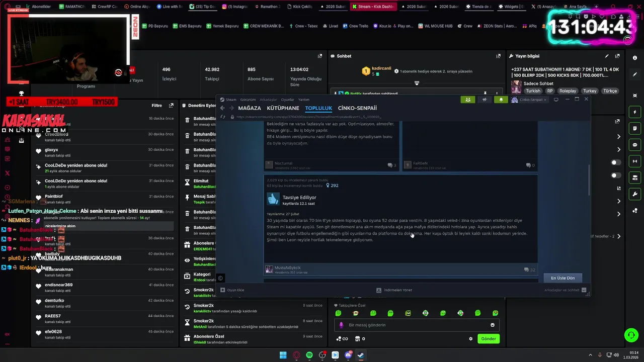The height and width of the screenshot is (362, 644).
Task: Open chat settings gear
Action: click(x=471, y=339)
